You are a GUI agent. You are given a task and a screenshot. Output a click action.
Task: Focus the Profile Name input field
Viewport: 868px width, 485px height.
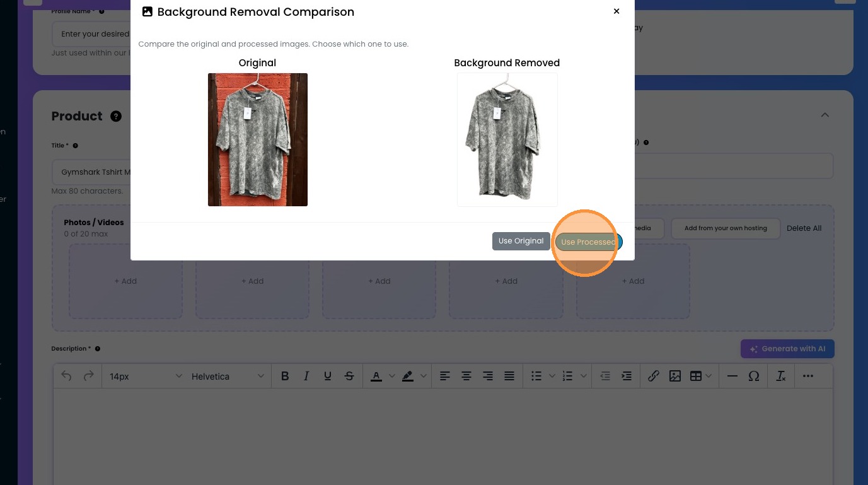[91, 34]
